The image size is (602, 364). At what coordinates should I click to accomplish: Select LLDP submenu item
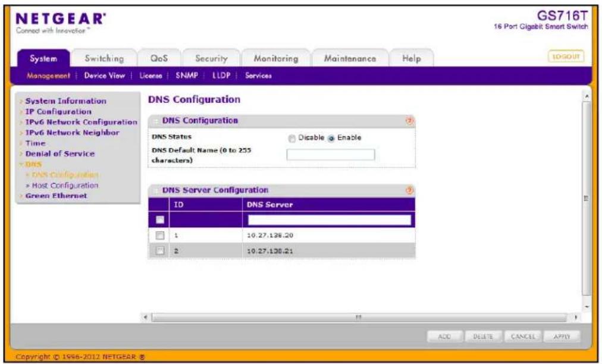[x=221, y=76]
